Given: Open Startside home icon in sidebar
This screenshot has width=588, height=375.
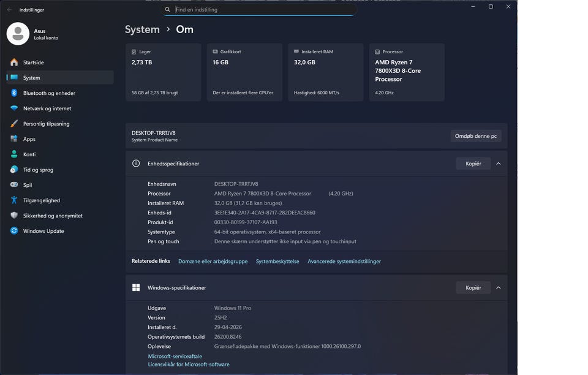Looking at the screenshot, I should 14,63.
